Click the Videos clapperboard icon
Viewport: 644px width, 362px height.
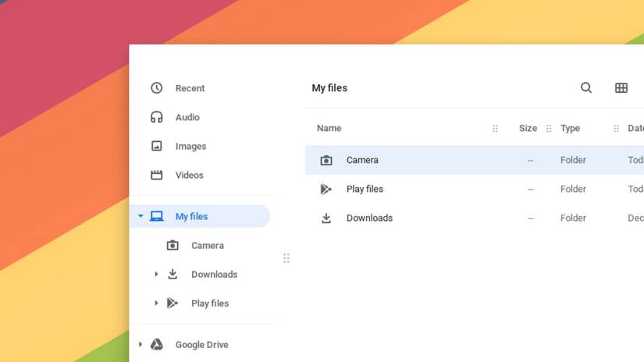tap(156, 176)
